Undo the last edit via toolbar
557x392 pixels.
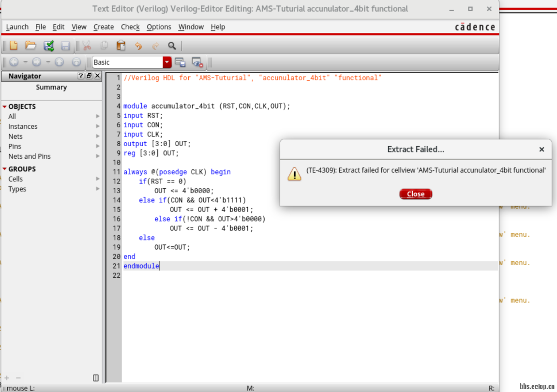tap(138, 46)
